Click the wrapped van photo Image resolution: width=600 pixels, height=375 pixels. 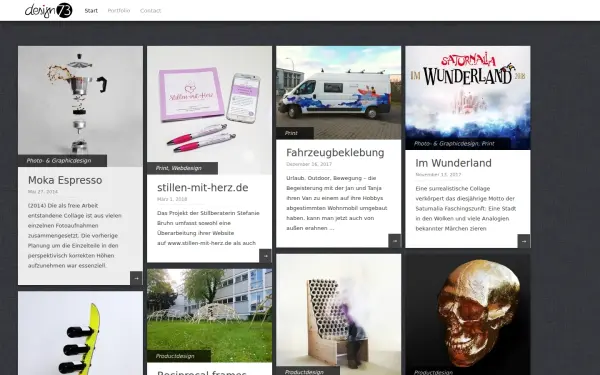[x=339, y=93]
